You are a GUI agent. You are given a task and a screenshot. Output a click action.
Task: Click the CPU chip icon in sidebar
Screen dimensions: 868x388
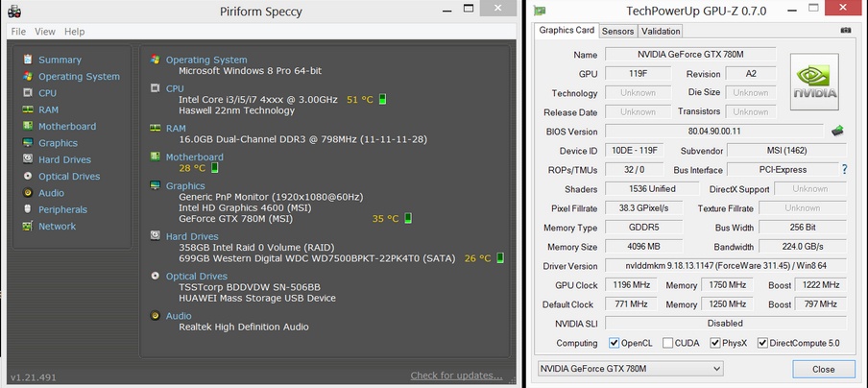coord(28,92)
